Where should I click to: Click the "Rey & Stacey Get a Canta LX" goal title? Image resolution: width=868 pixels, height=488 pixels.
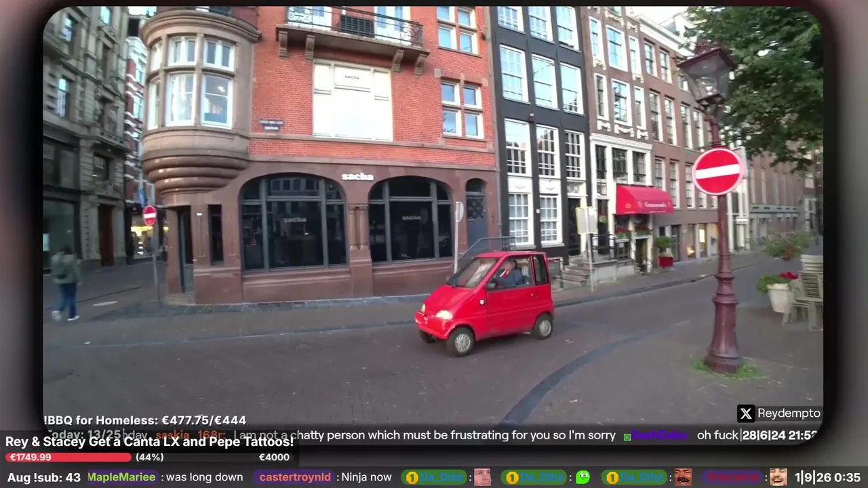click(149, 442)
